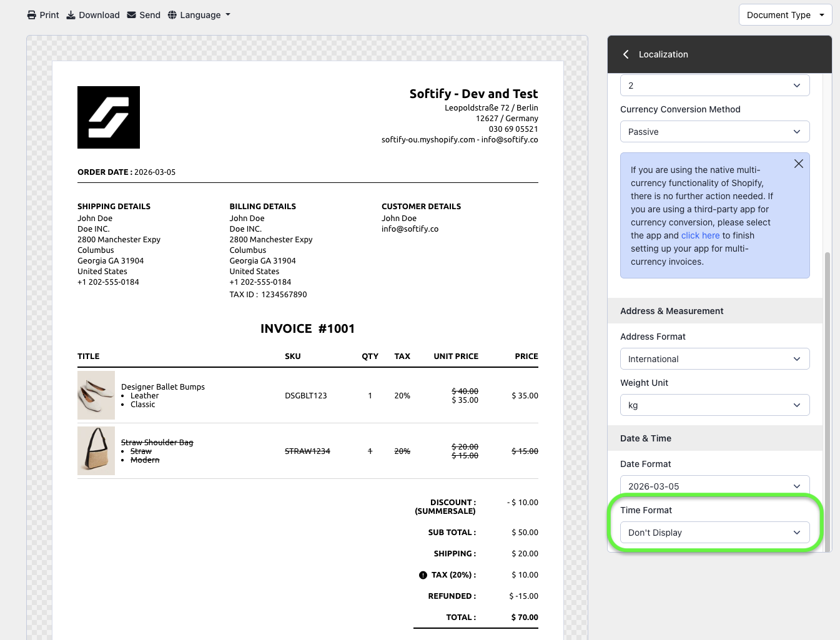Screen dimensions: 840x640
Task: Open the Address Format dropdown
Action: pos(714,359)
